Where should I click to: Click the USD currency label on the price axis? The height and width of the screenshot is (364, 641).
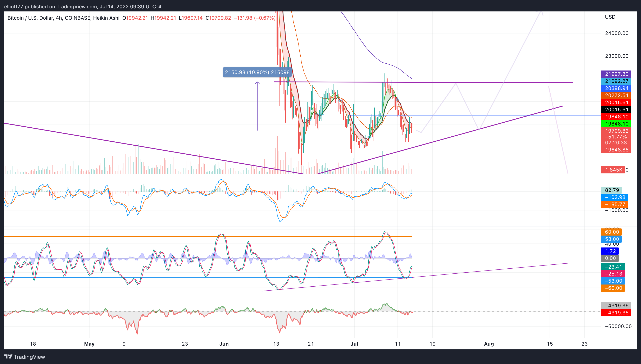tap(610, 17)
